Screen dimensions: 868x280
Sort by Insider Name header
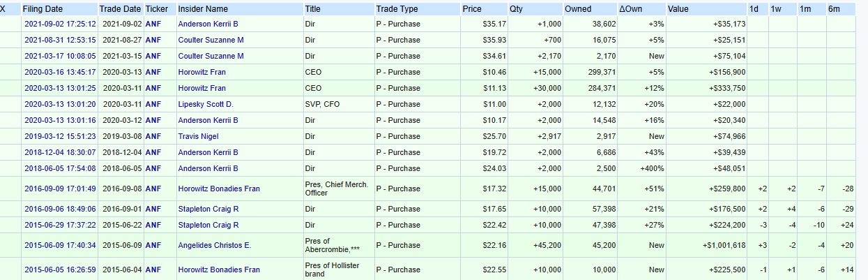pos(203,9)
